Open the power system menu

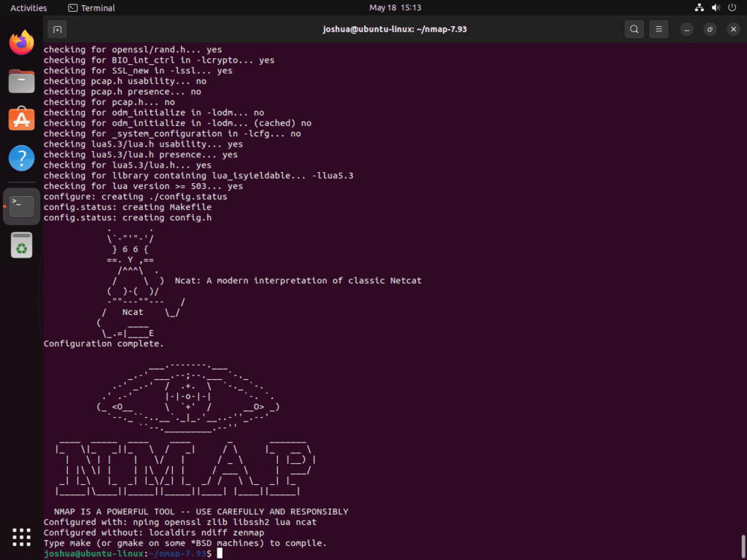[x=731, y=8]
